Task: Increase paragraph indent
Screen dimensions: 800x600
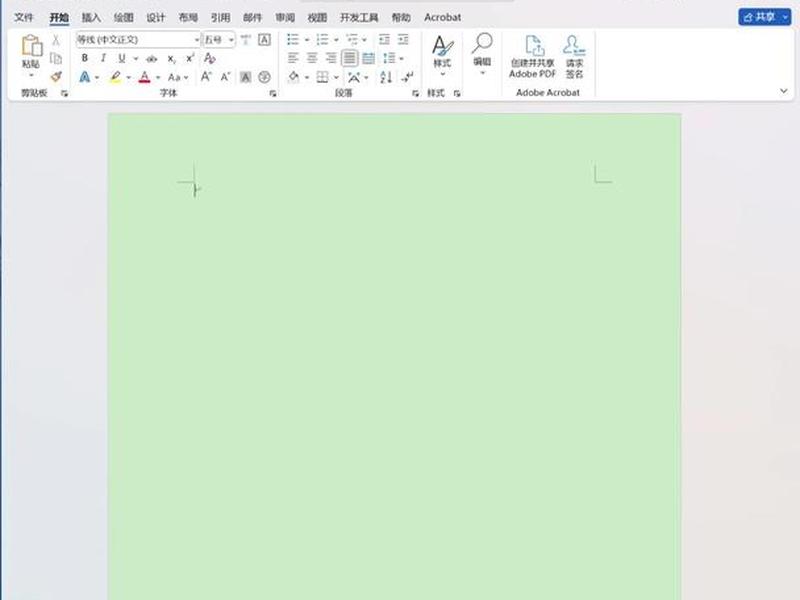Action: click(x=403, y=39)
